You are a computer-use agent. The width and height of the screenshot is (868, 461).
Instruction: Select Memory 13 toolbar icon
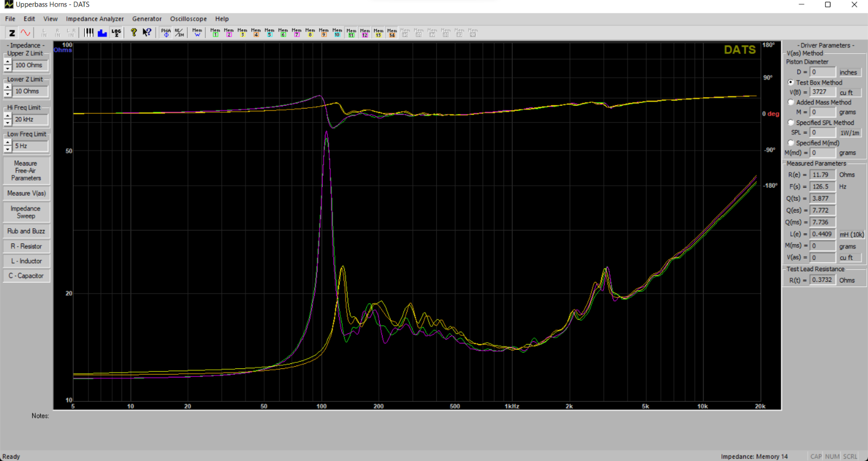(x=378, y=33)
